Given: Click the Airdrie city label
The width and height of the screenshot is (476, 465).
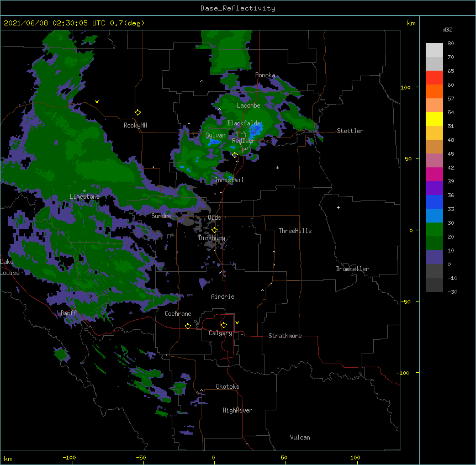Looking at the screenshot, I should [x=223, y=297].
